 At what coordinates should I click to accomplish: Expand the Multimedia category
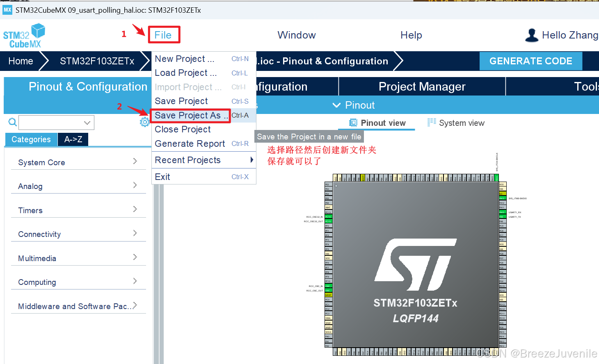78,258
